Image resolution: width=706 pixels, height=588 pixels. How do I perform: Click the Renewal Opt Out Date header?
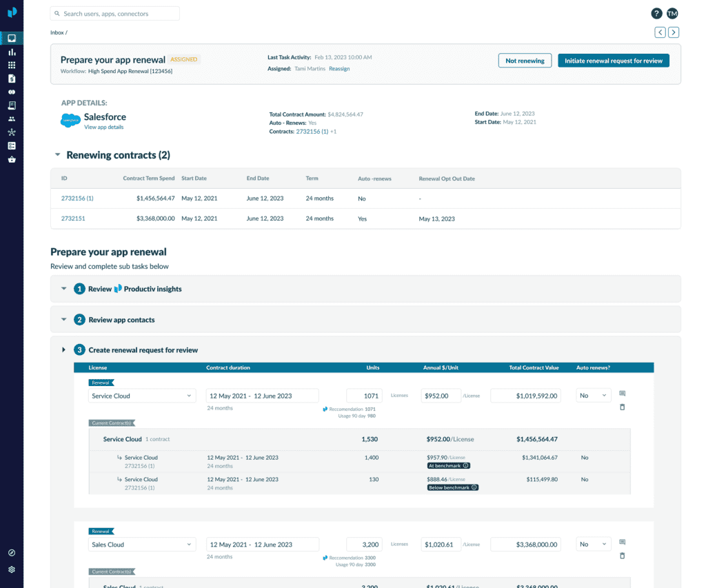click(447, 179)
